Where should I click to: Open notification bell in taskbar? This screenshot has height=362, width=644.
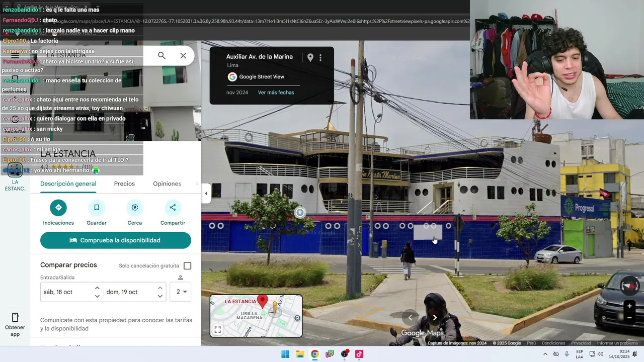tap(635, 354)
